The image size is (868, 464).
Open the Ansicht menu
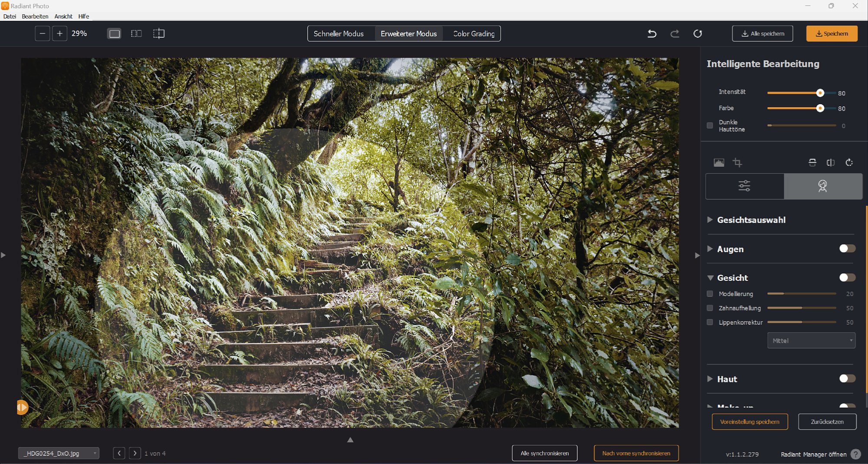[x=63, y=16]
